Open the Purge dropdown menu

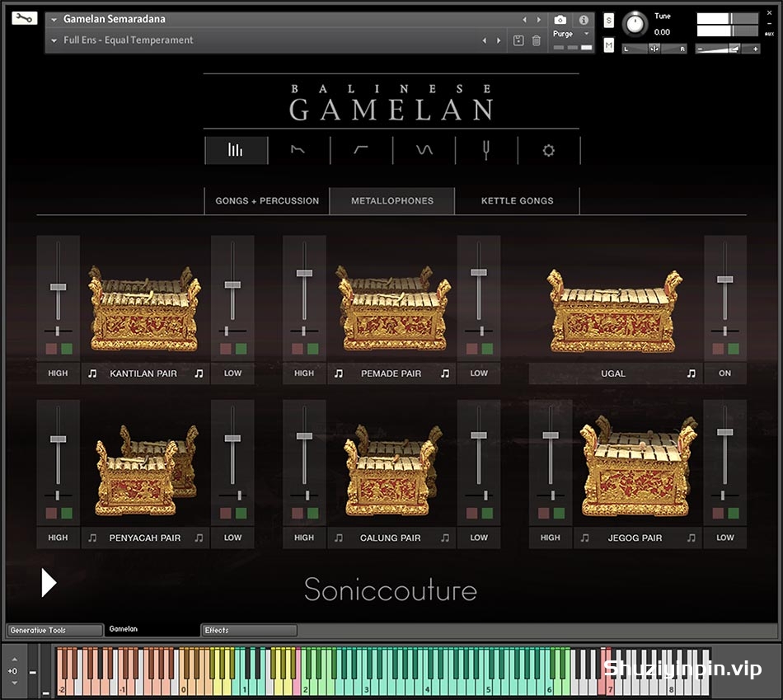[x=571, y=34]
